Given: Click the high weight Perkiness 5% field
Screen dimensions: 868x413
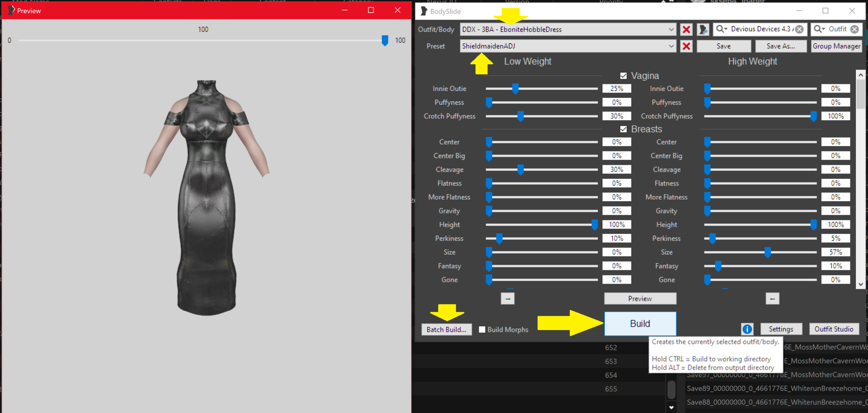Looking at the screenshot, I should (x=835, y=239).
